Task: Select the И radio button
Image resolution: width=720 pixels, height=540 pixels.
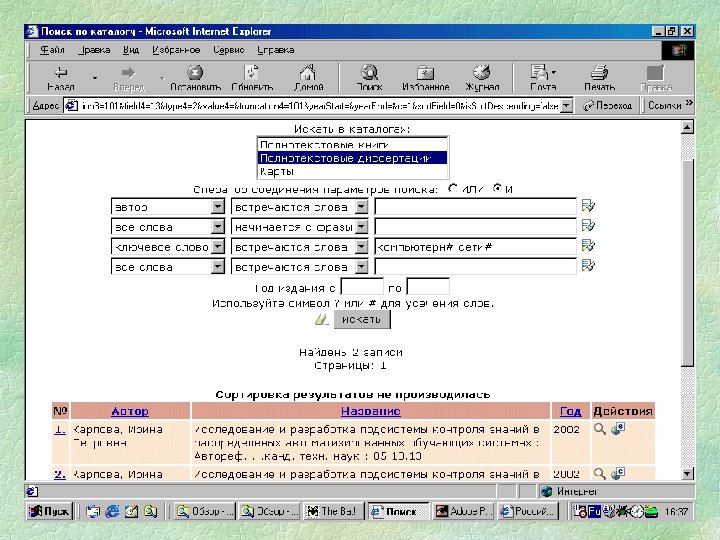Action: click(x=497, y=188)
